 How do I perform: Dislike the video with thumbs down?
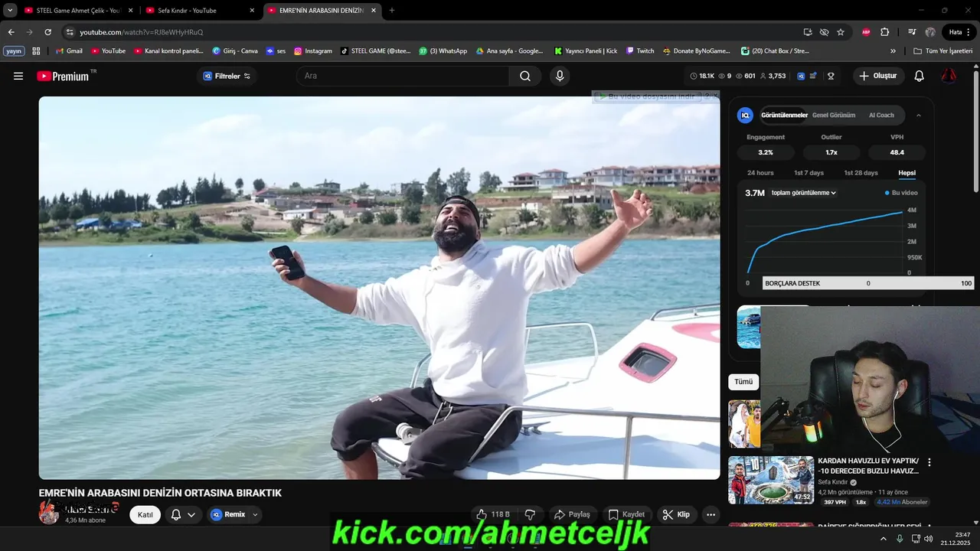click(x=529, y=514)
